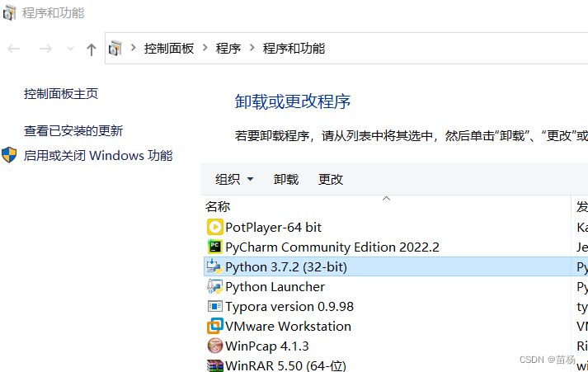
Task: Open 控制面板主页 link
Action: (x=61, y=93)
